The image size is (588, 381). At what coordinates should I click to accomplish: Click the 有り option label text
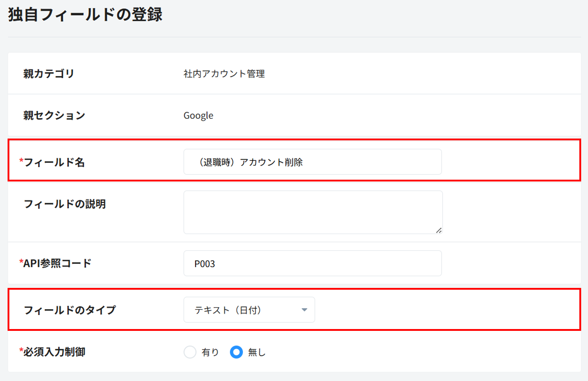[x=210, y=352]
